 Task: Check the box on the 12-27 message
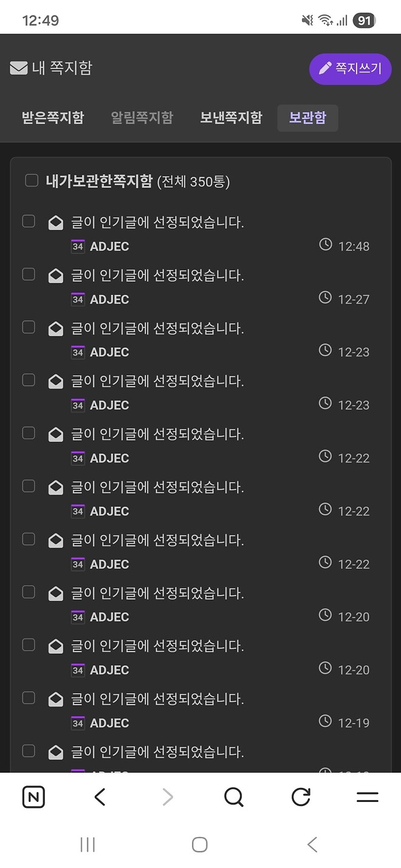point(28,274)
